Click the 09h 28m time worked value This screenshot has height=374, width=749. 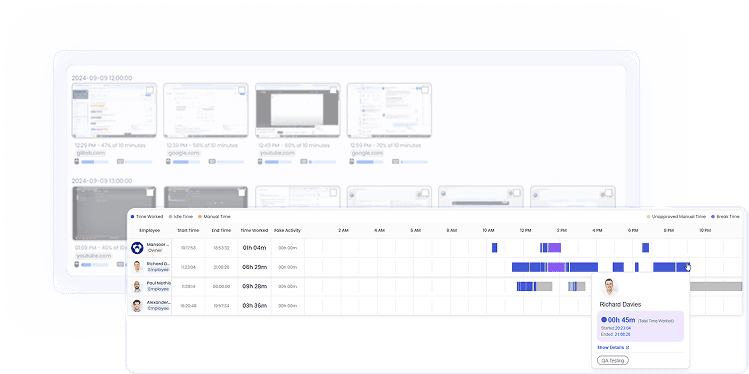point(255,287)
